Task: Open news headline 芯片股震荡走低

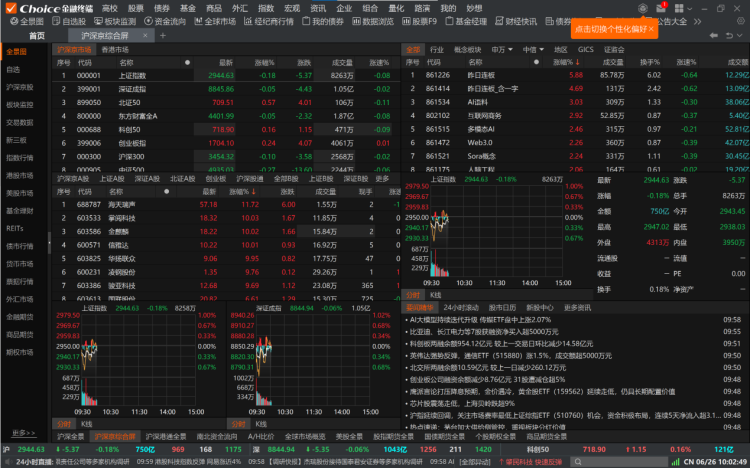Action: pos(462,403)
